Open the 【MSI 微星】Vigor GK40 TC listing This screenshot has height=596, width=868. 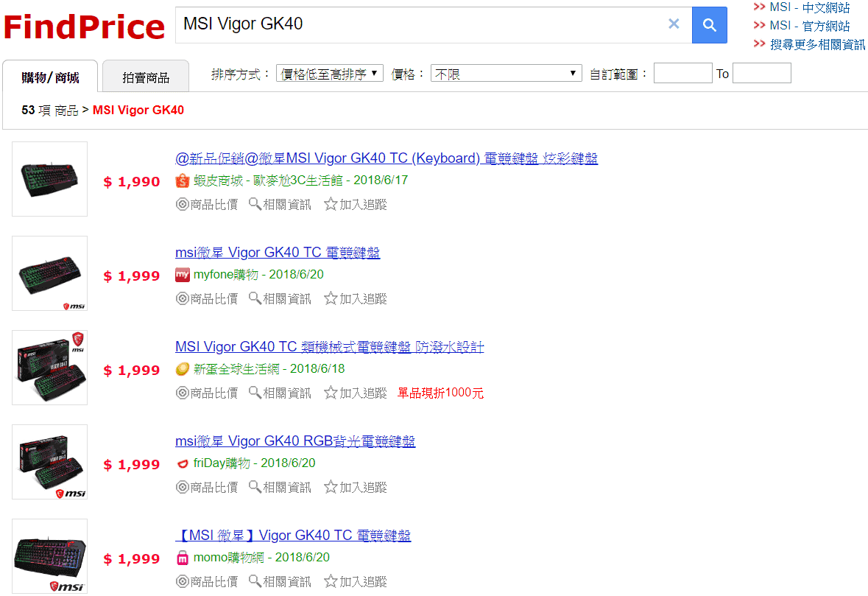point(293,536)
